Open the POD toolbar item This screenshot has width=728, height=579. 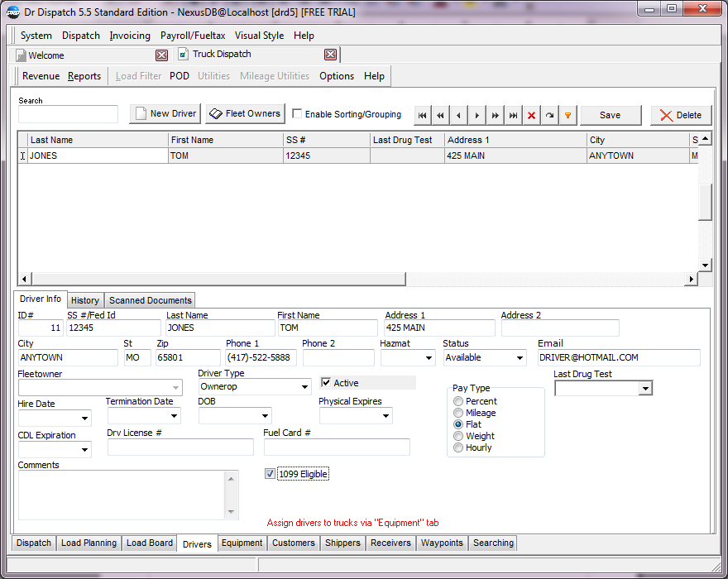(x=180, y=76)
